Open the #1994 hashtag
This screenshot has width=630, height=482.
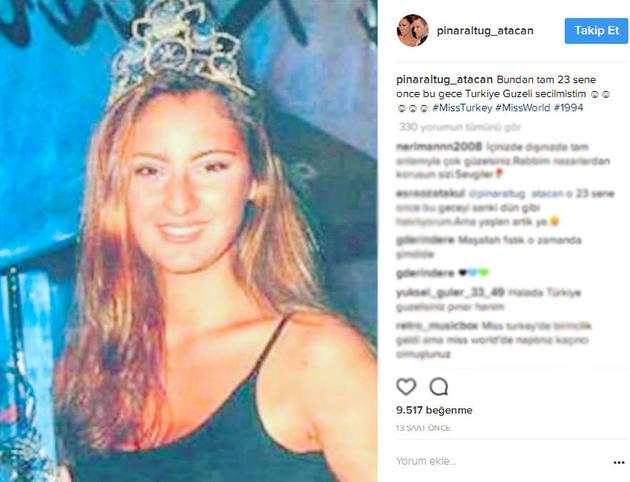pyautogui.click(x=568, y=108)
